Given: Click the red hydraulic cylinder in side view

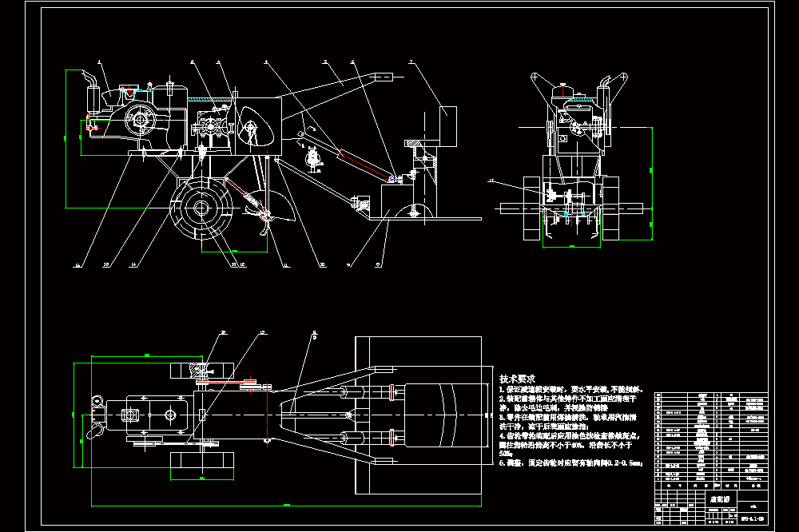Looking at the screenshot, I should (x=366, y=164).
